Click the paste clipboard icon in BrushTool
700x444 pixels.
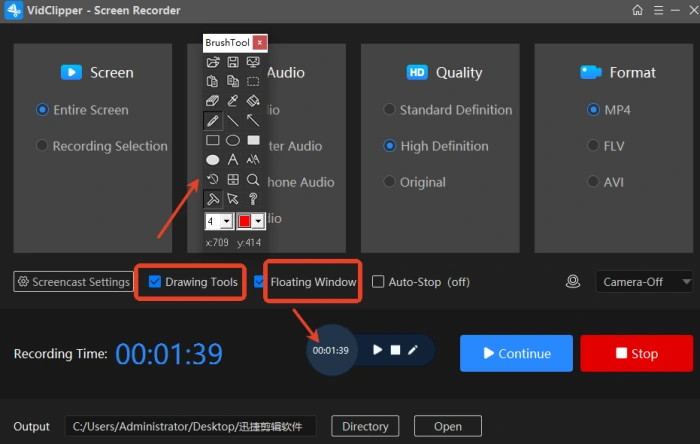[212, 81]
